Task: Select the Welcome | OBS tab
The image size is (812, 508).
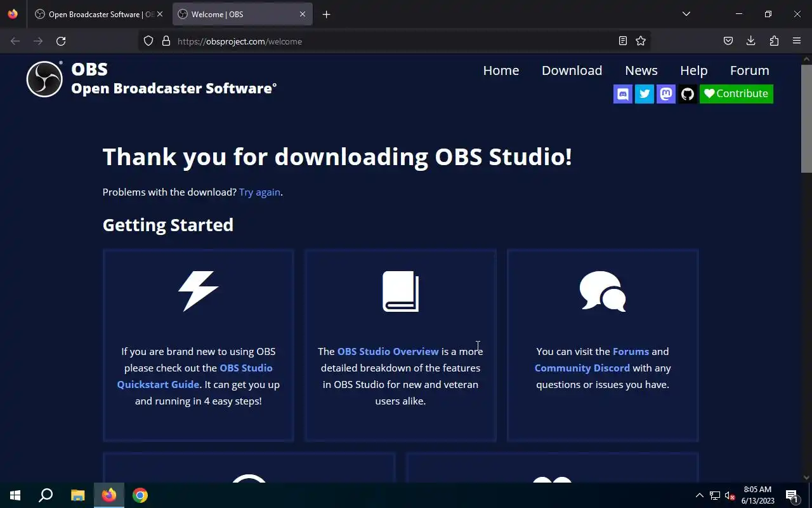Action: pos(242,15)
